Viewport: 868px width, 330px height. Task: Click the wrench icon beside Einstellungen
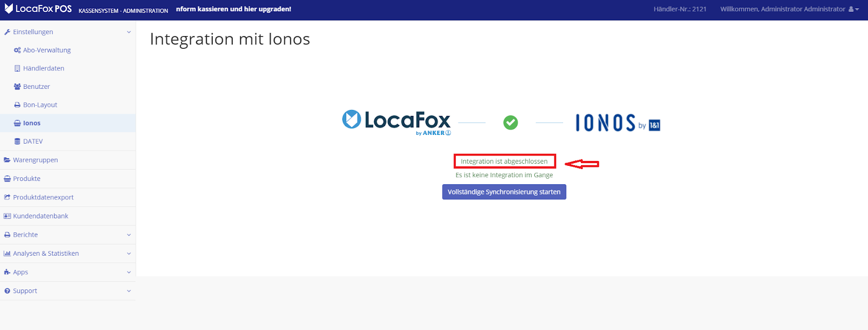7,32
